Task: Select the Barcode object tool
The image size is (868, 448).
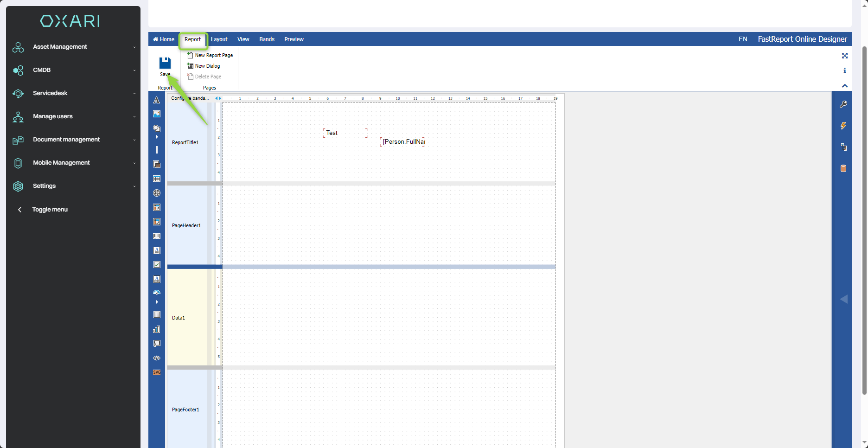Action: (x=157, y=236)
